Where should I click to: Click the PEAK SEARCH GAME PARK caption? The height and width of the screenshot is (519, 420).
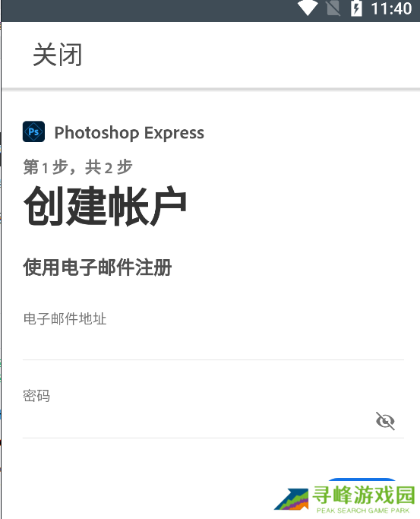[x=363, y=511]
